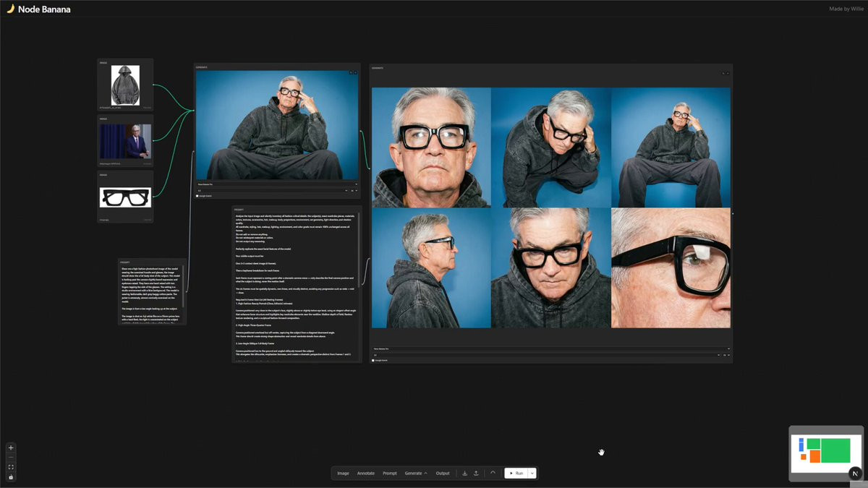
Task: Click the Next.js badge icon
Action: pos(855,474)
